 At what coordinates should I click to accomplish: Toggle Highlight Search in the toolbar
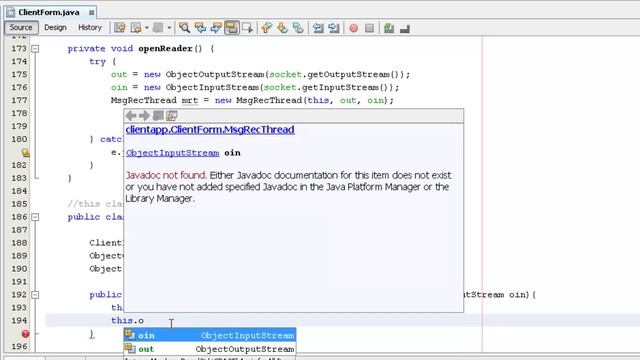pos(231,28)
